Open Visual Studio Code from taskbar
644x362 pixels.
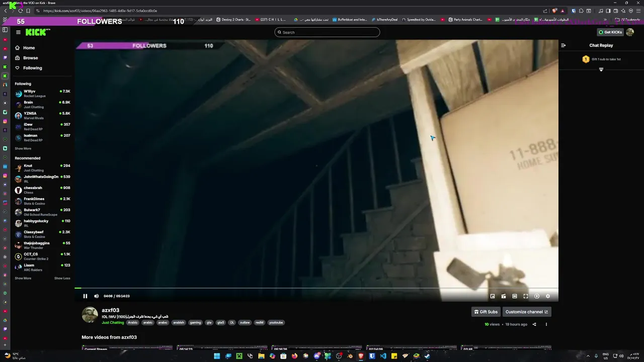click(383, 356)
